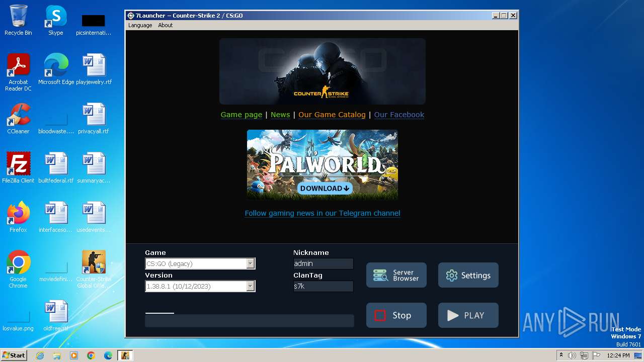The width and height of the screenshot is (644, 362).
Task: Open losvalue.png file on desktop
Action: click(18, 322)
